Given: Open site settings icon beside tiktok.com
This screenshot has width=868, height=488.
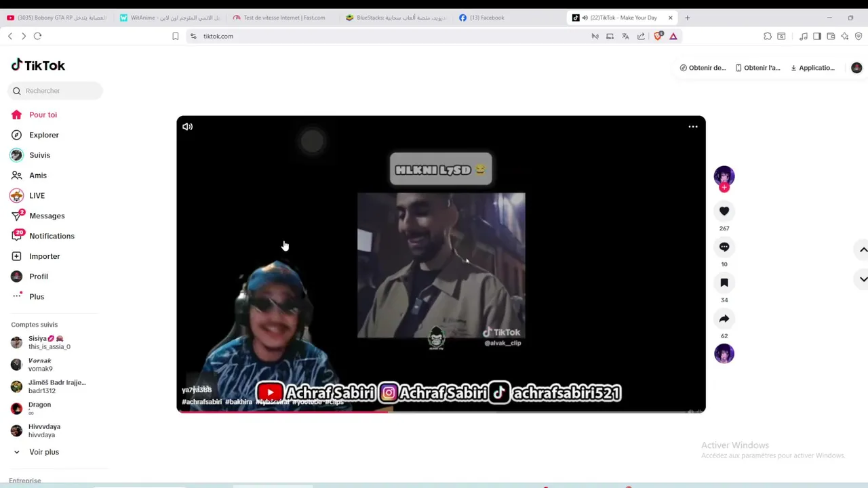Looking at the screenshot, I should click(x=193, y=36).
